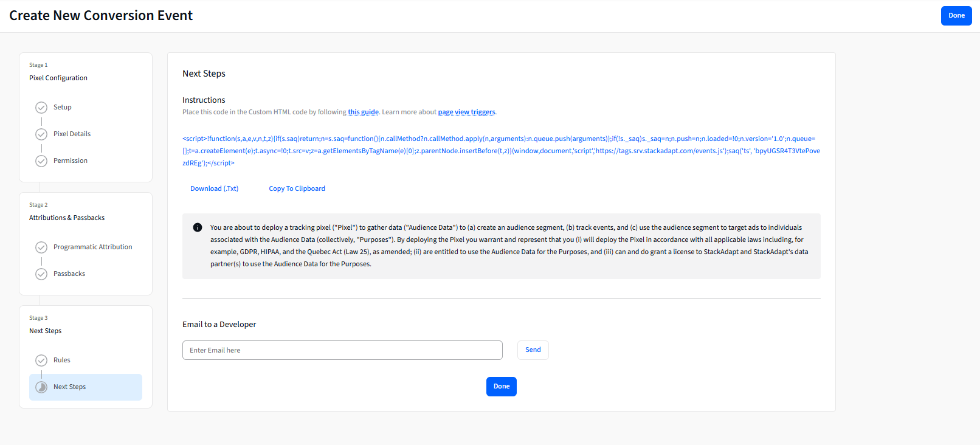This screenshot has width=980, height=445.
Task: Click the Attributions & Passbacks stage heading
Action: point(67,218)
